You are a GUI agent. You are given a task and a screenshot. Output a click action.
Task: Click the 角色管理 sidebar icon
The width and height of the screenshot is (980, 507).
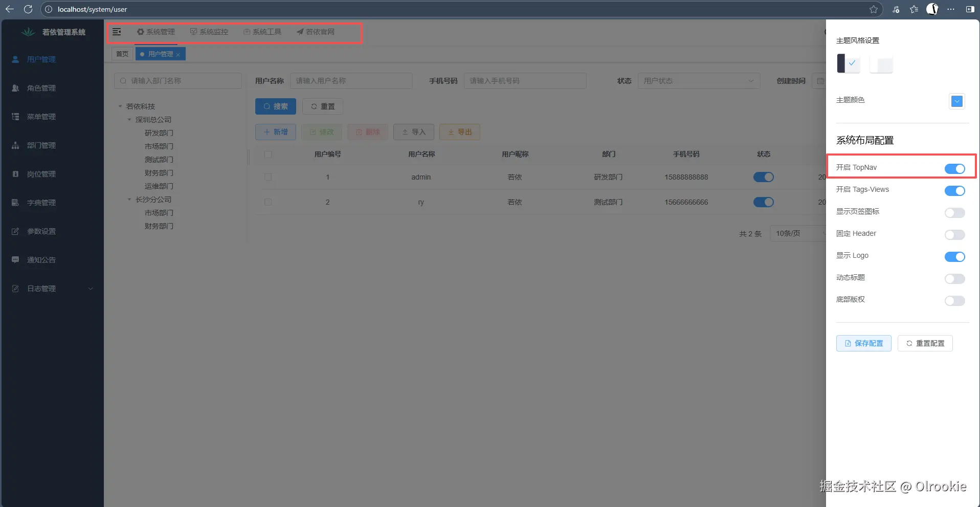pos(15,88)
